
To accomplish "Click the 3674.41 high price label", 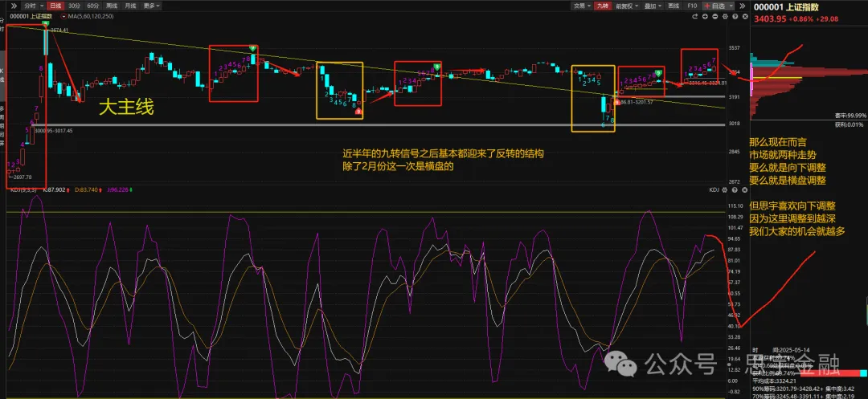I will pyautogui.click(x=59, y=30).
